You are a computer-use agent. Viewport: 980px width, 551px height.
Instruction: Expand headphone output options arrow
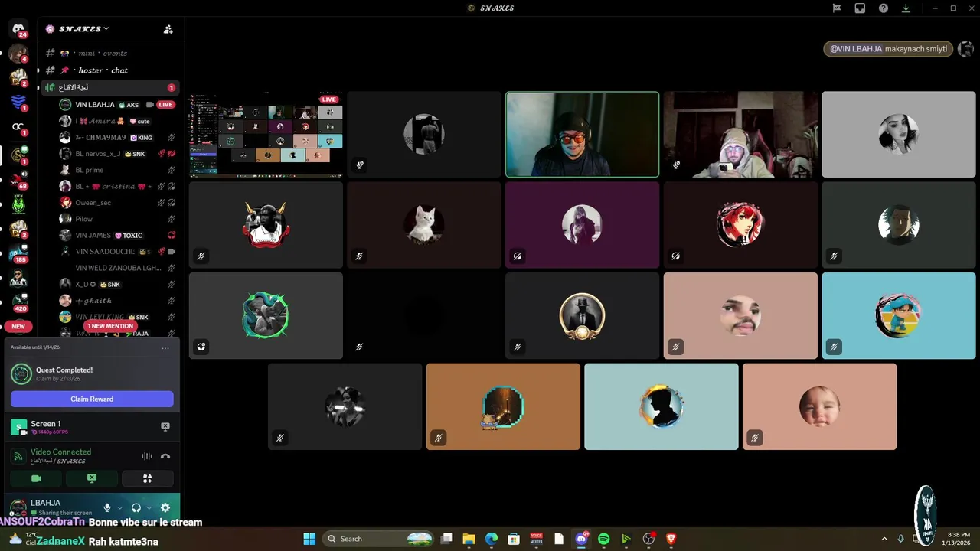(x=149, y=507)
